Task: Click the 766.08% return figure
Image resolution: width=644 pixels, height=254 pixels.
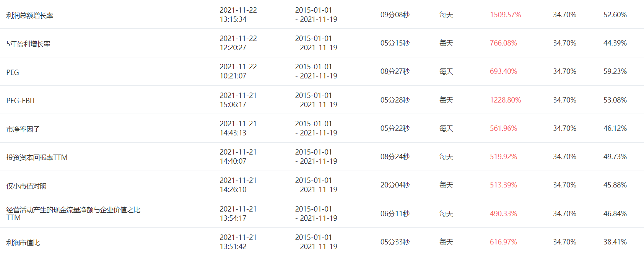Action: 503,43
